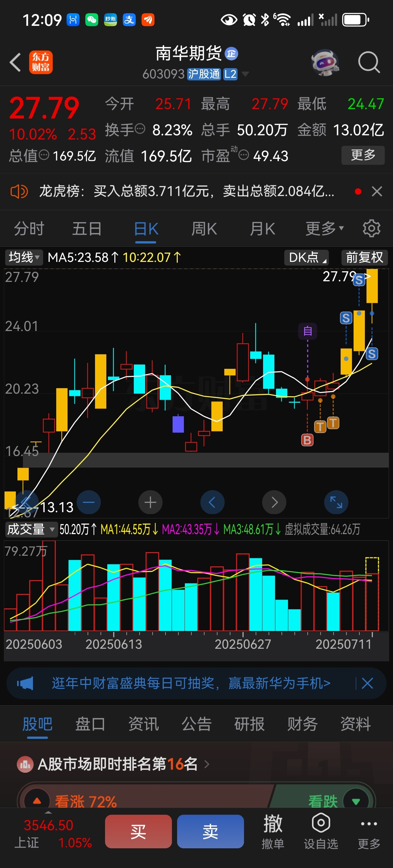Zoom out the K-line chart with the minus button

[89, 502]
